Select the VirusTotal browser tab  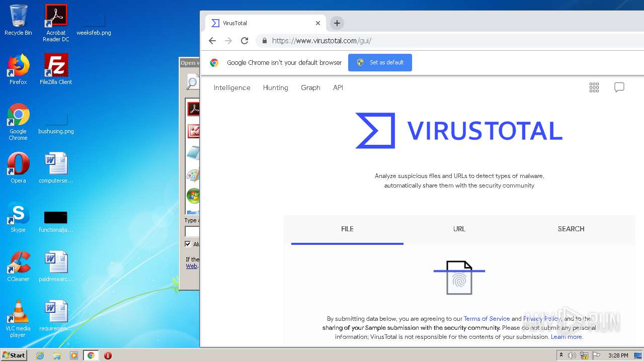[266, 23]
